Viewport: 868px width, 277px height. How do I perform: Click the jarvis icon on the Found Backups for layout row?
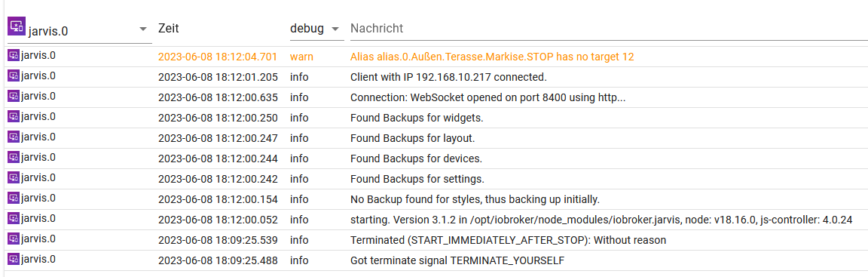tap(14, 137)
